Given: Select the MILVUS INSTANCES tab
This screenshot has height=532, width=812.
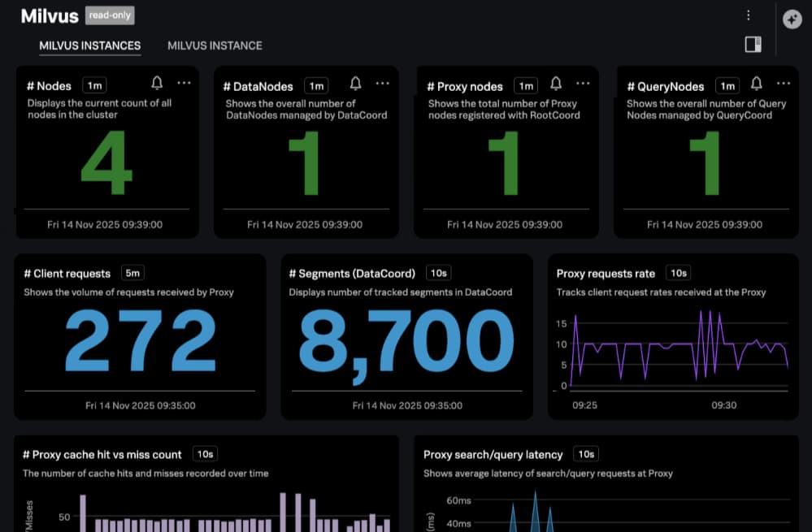Looking at the screenshot, I should 90,45.
